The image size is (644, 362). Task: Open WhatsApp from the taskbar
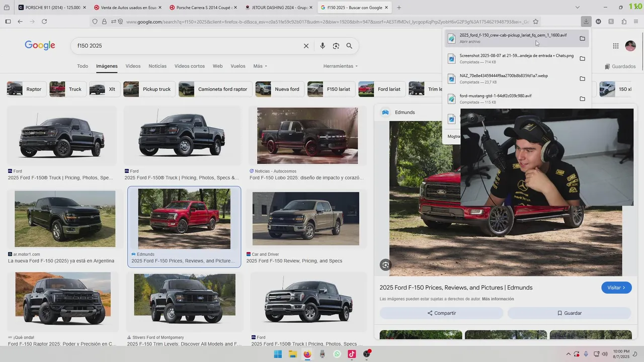(337, 354)
